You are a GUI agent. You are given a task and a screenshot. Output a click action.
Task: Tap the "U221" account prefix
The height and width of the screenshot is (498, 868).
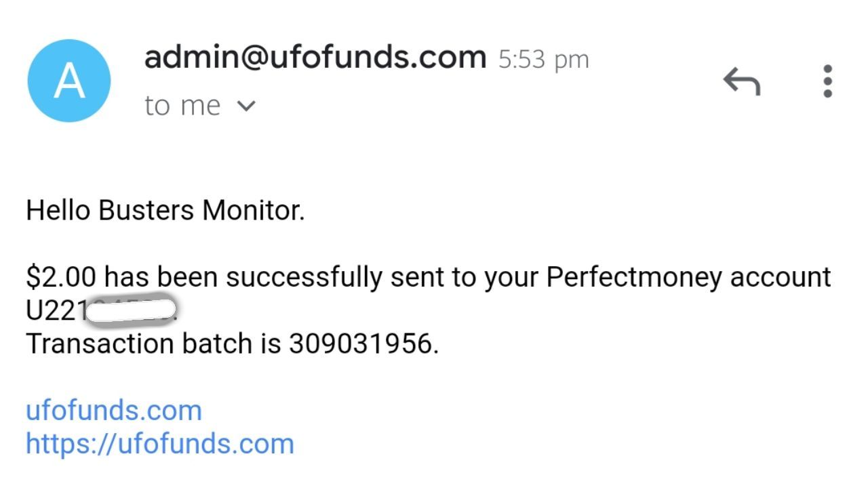[x=56, y=310]
